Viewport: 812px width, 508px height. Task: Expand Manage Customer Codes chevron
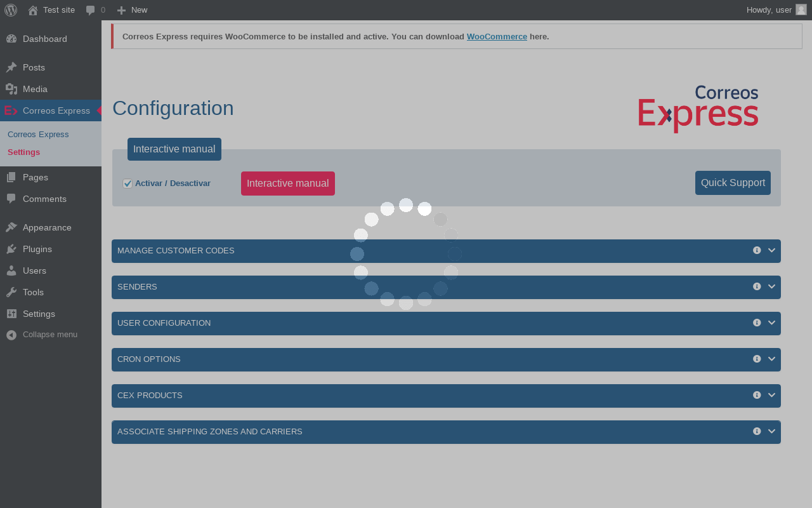772,250
